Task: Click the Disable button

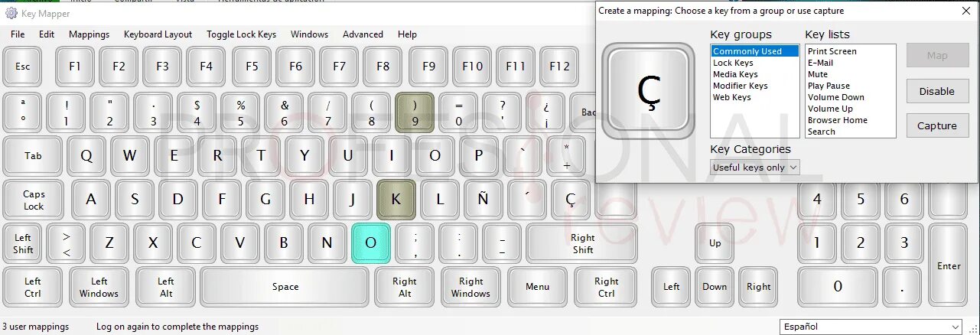Action: click(937, 91)
